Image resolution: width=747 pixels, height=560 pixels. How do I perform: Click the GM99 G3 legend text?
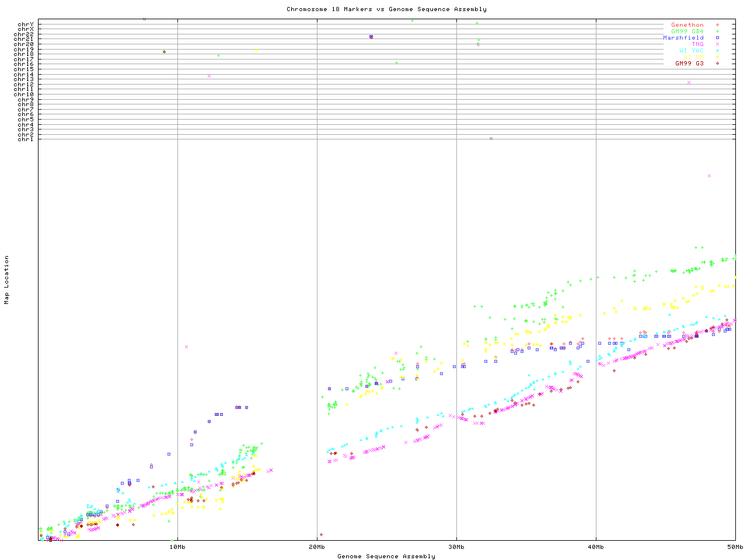coord(689,64)
